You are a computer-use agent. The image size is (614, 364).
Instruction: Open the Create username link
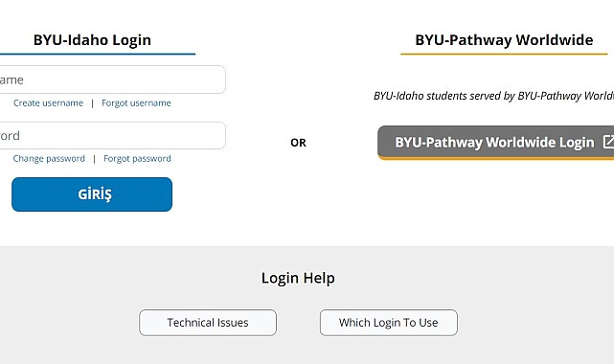tap(48, 102)
